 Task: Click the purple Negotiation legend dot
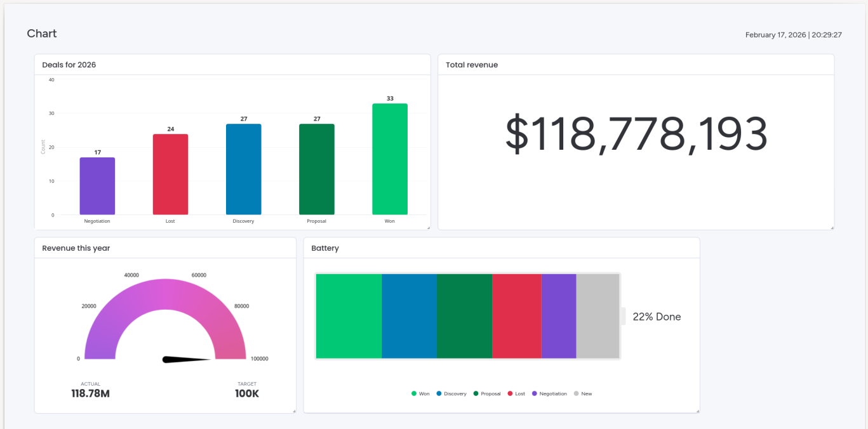click(535, 393)
